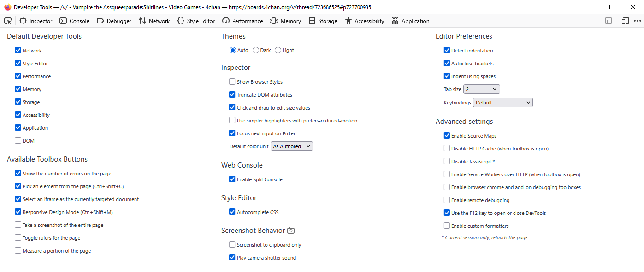Uncheck the Network default tool
This screenshot has width=644, height=272.
[18, 51]
